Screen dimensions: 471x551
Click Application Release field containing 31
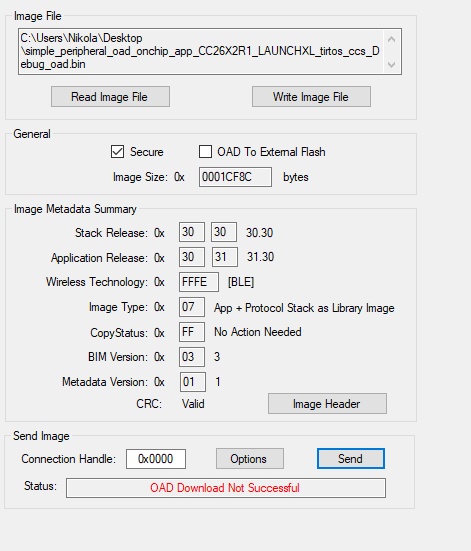tap(225, 257)
